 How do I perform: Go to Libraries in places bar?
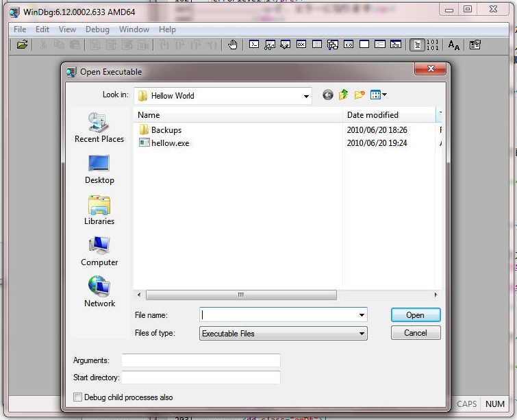[x=99, y=210]
